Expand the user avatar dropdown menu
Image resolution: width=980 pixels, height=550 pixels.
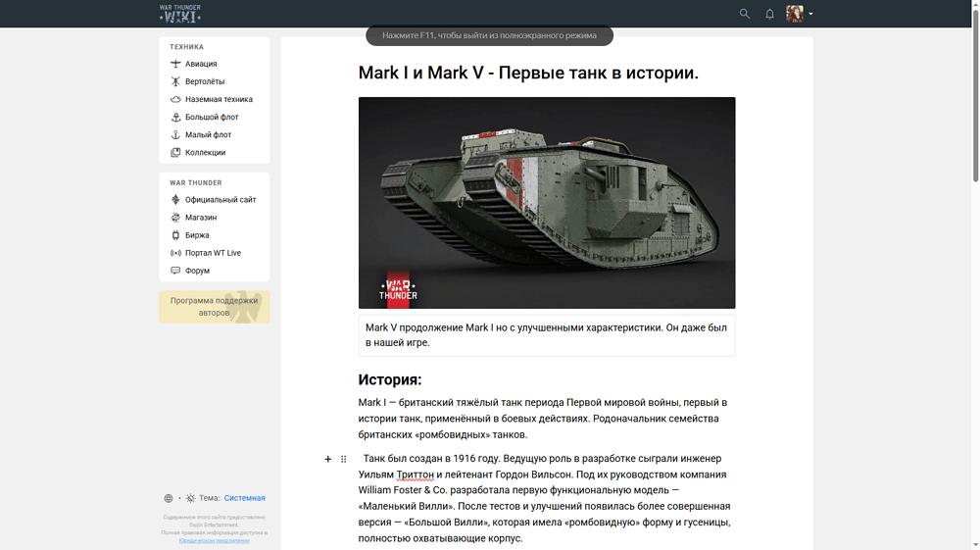pyautogui.click(x=800, y=14)
